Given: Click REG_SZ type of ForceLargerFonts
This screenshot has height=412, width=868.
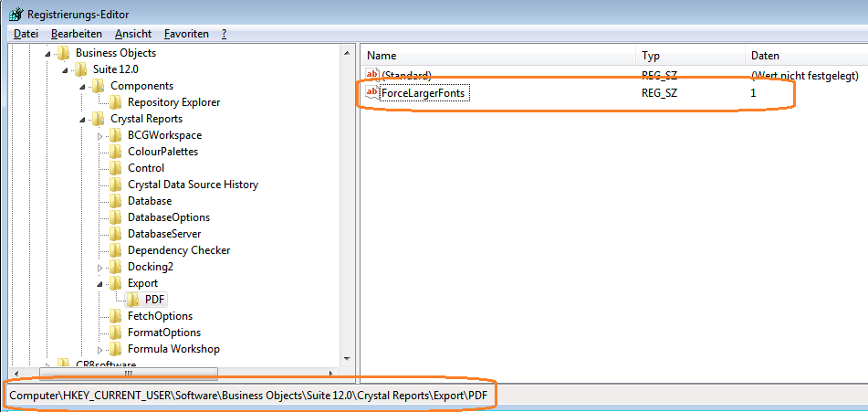Looking at the screenshot, I should pos(659,93).
